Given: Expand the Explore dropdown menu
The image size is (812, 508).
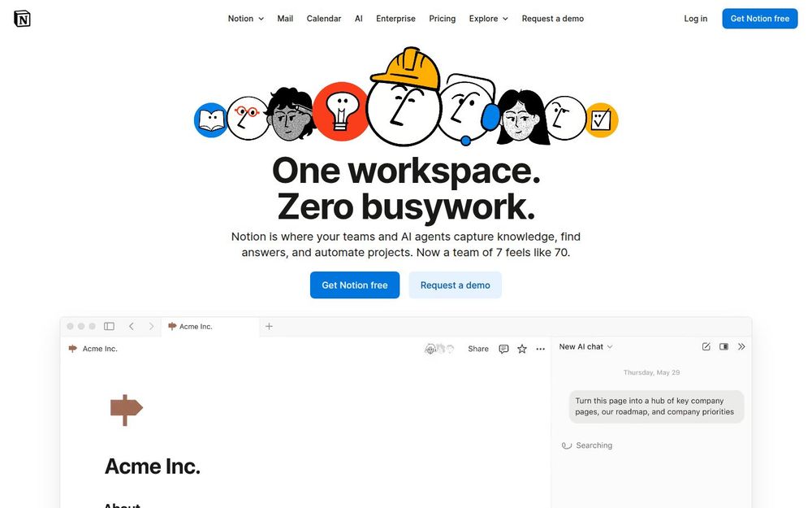Looking at the screenshot, I should (488, 19).
